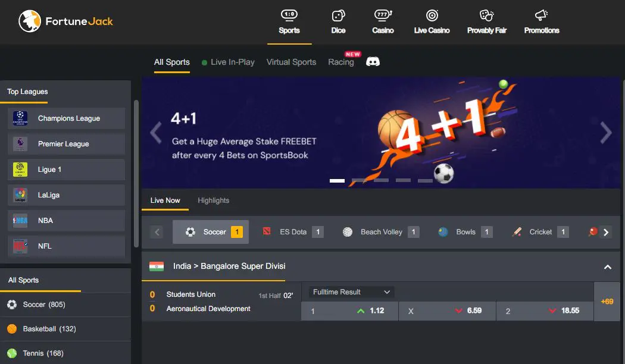Click the table tennis icon in live bar
The height and width of the screenshot is (364, 625).
[x=593, y=232]
